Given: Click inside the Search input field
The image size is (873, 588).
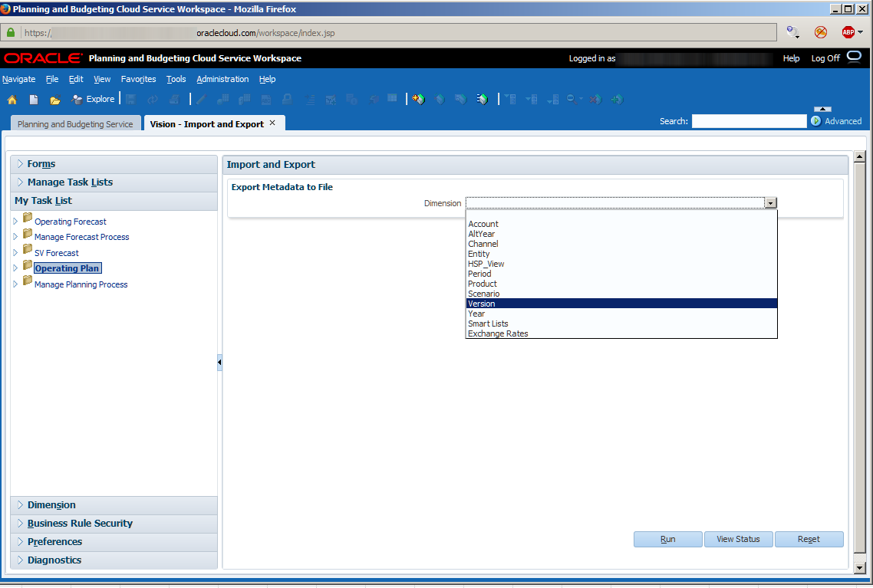Looking at the screenshot, I should click(749, 120).
